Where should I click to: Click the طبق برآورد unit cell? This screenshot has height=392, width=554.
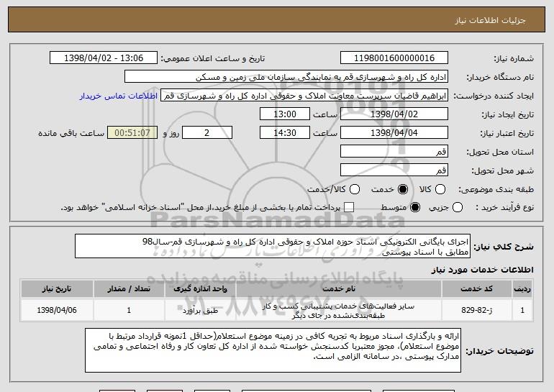200,311
